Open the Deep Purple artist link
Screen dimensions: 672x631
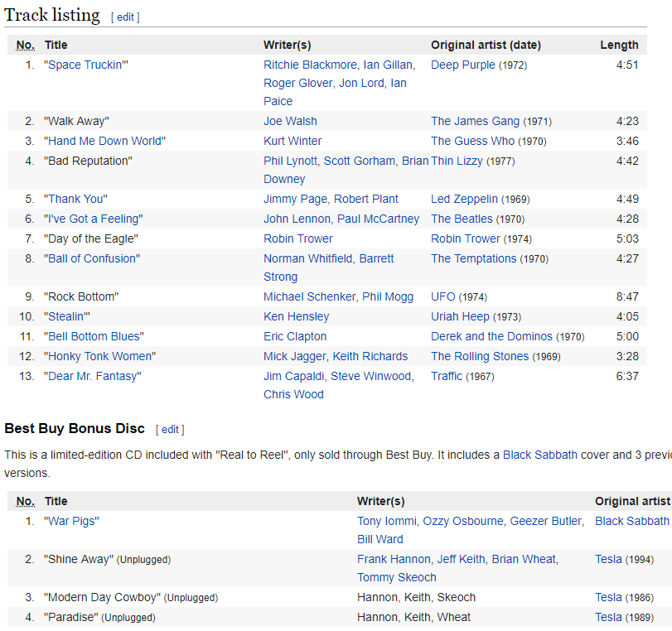[x=463, y=65]
